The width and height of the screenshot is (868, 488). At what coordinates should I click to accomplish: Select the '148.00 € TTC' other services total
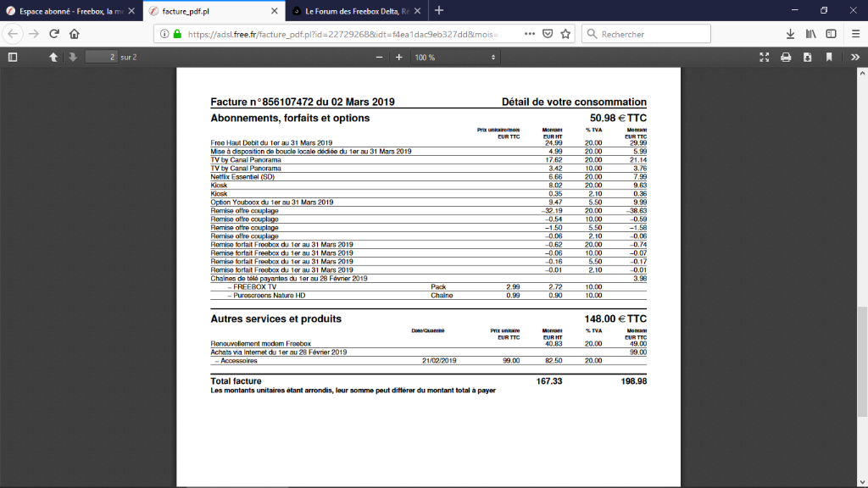click(x=615, y=319)
